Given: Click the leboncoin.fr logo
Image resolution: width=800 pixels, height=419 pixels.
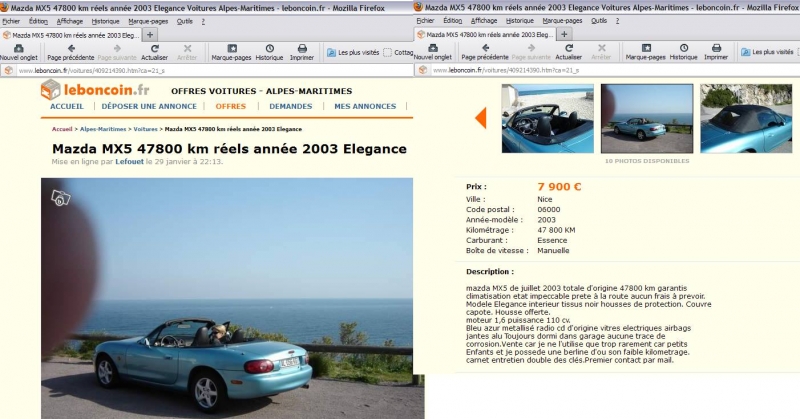Looking at the screenshot, I should point(95,90).
